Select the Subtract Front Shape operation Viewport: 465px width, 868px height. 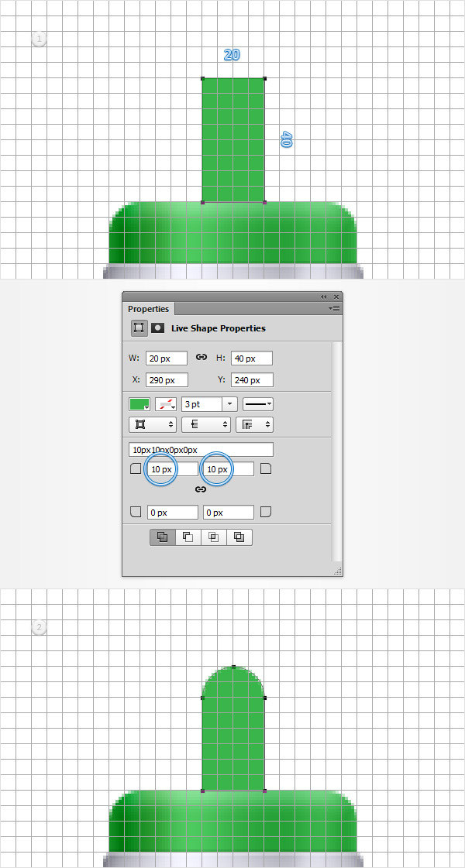[188, 537]
